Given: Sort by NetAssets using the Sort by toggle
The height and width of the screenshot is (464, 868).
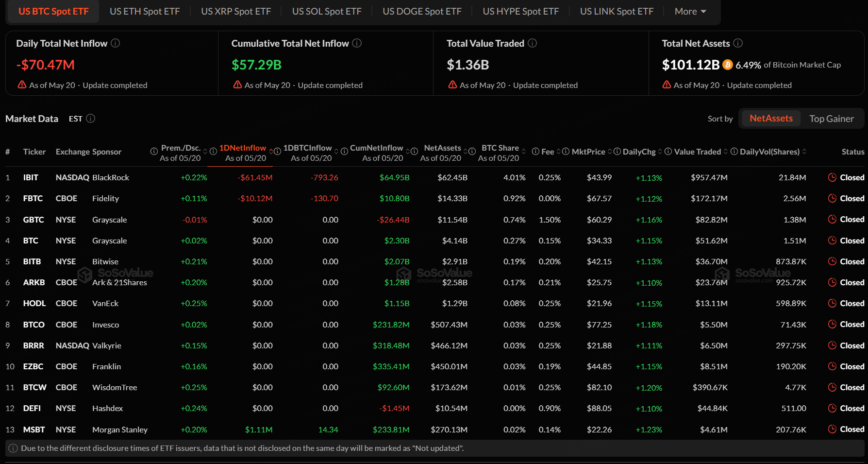Looking at the screenshot, I should click(771, 118).
